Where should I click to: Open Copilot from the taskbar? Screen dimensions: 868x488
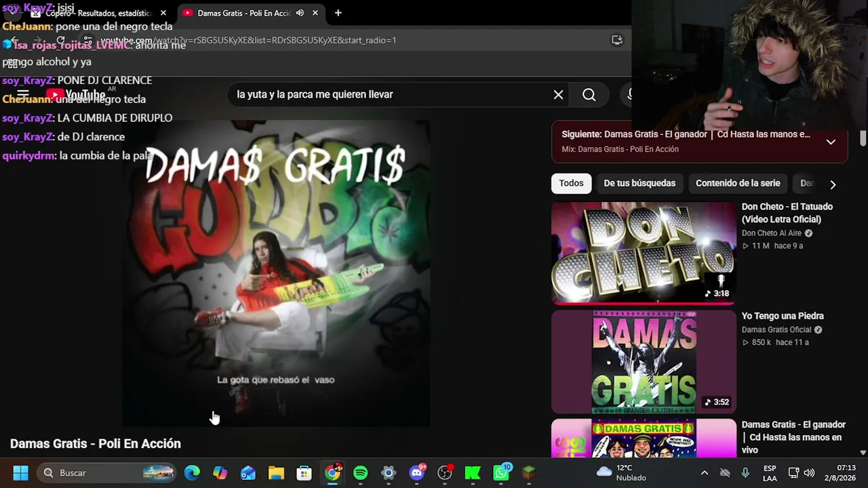tap(220, 472)
